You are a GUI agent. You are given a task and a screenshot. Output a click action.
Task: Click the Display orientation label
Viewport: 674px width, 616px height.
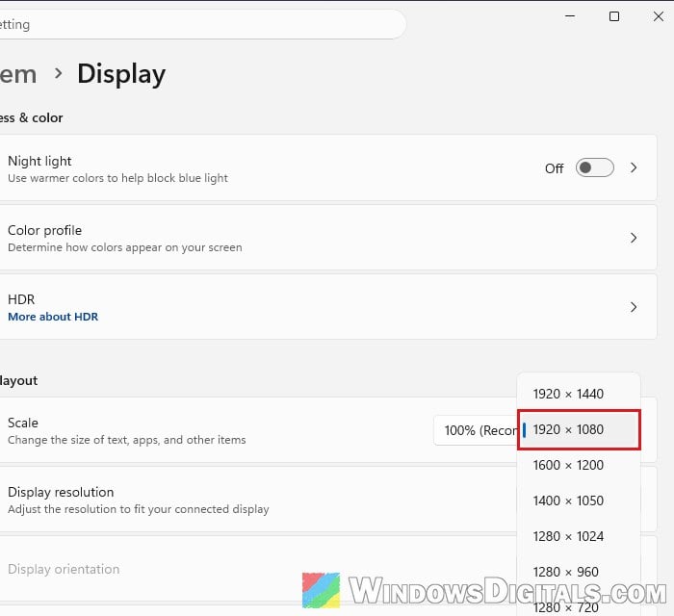coord(64,569)
